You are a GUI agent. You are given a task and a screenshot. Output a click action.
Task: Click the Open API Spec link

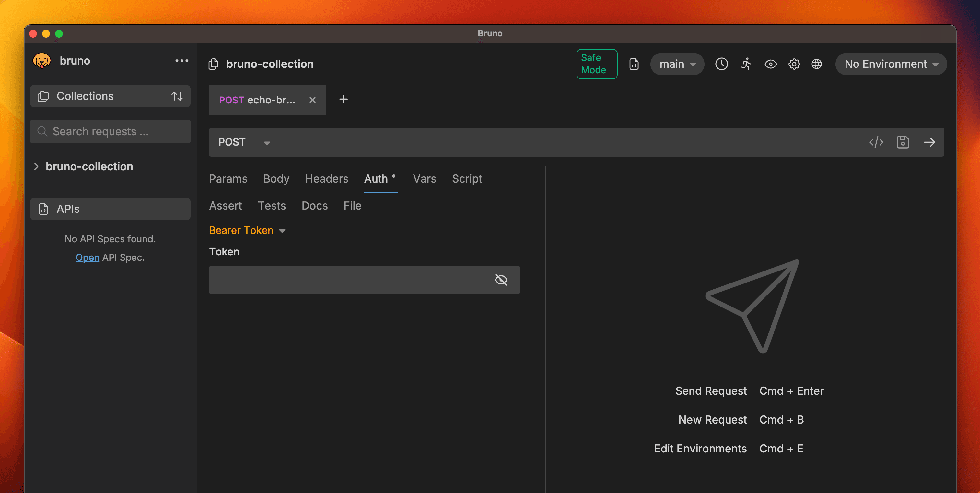(87, 257)
